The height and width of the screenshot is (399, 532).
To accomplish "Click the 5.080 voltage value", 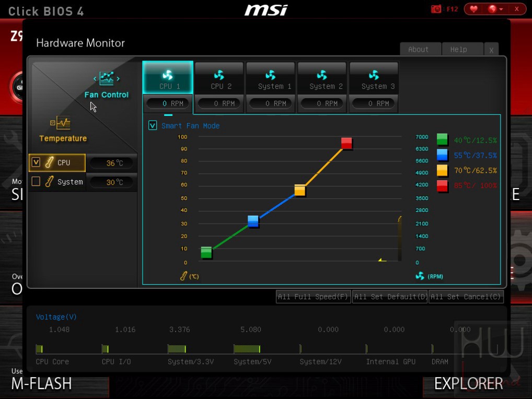I will tap(251, 330).
